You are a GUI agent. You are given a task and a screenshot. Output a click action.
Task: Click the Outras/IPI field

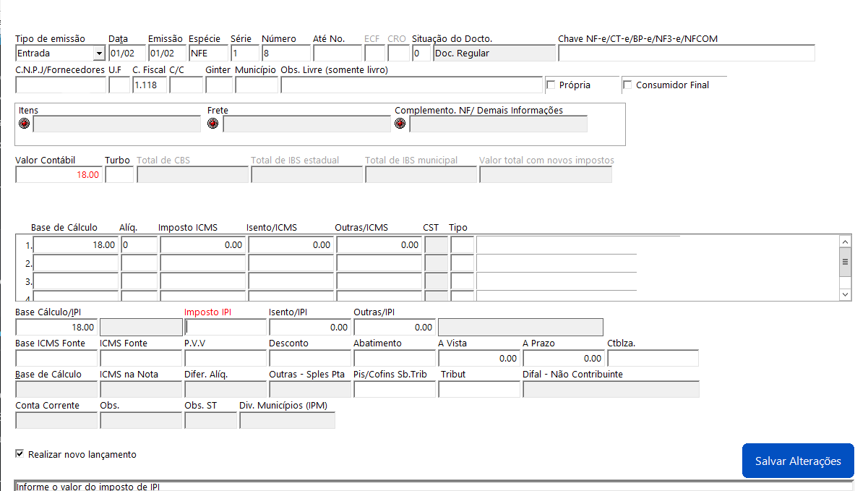tap(395, 327)
